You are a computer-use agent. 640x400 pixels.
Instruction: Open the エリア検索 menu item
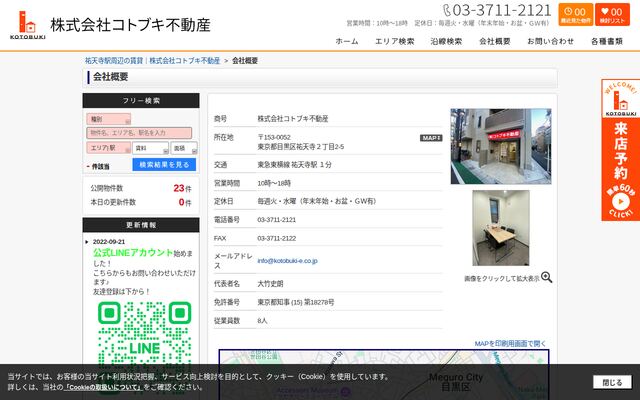394,41
